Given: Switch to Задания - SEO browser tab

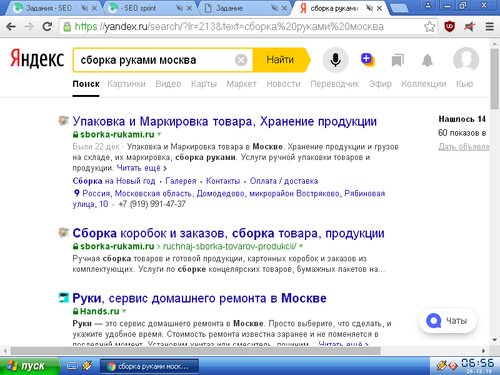Looking at the screenshot, I should tap(49, 8).
